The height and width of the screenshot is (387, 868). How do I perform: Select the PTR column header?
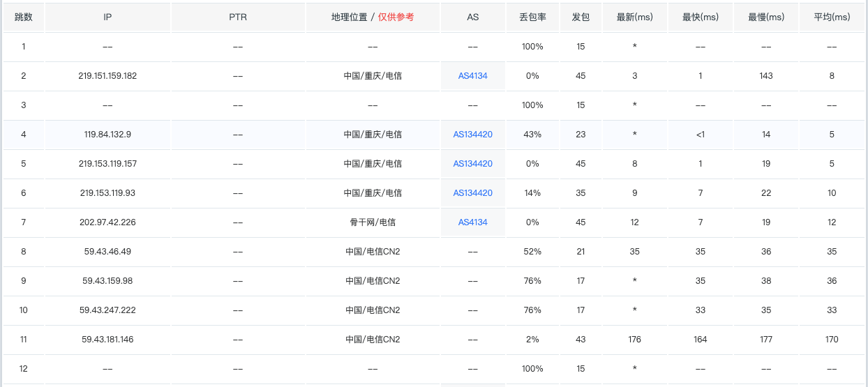coord(238,17)
